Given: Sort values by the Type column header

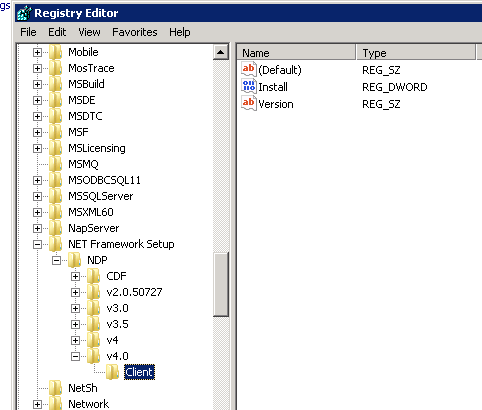Looking at the screenshot, I should coord(416,53).
